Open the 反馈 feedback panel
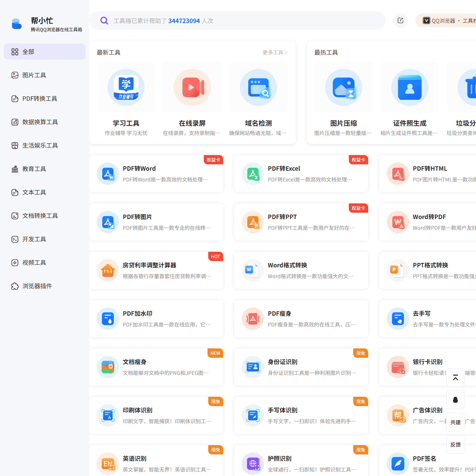The image size is (476, 476). click(x=455, y=444)
